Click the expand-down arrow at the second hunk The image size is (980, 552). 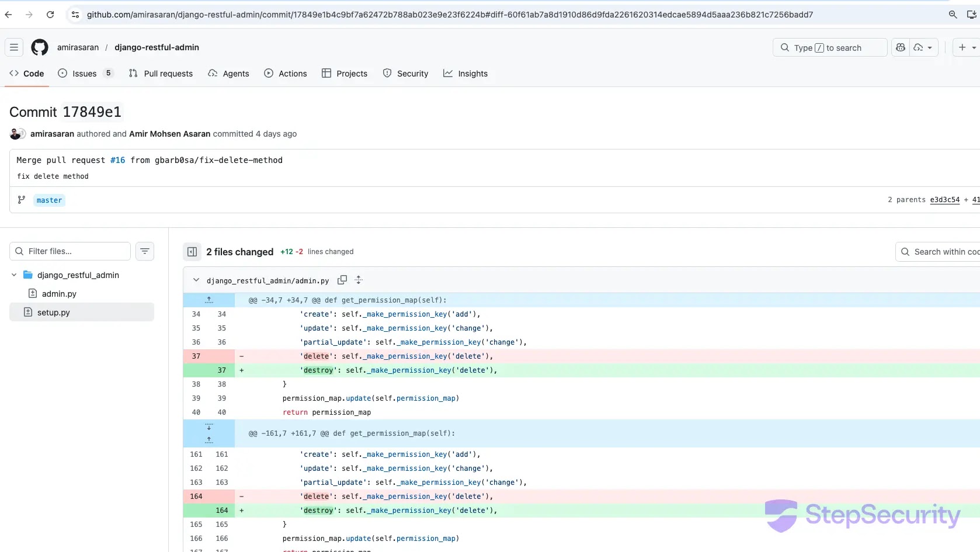point(208,427)
